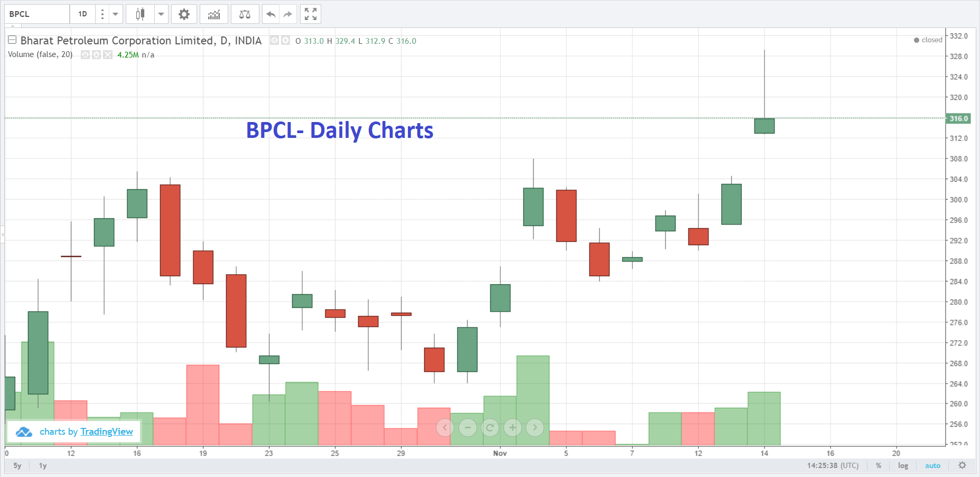Viewport: 980px width, 477px height.
Task: Click the latest green candle at 316
Action: [x=764, y=126]
